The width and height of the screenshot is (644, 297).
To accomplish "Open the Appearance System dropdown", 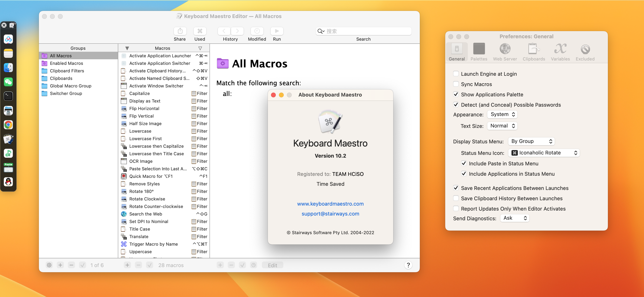I will pyautogui.click(x=502, y=114).
